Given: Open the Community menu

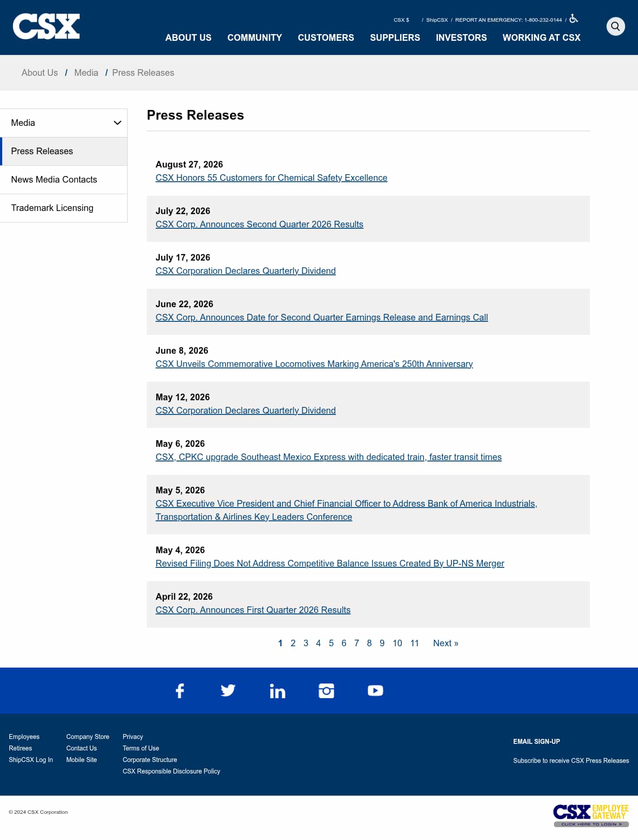Looking at the screenshot, I should [x=255, y=38].
